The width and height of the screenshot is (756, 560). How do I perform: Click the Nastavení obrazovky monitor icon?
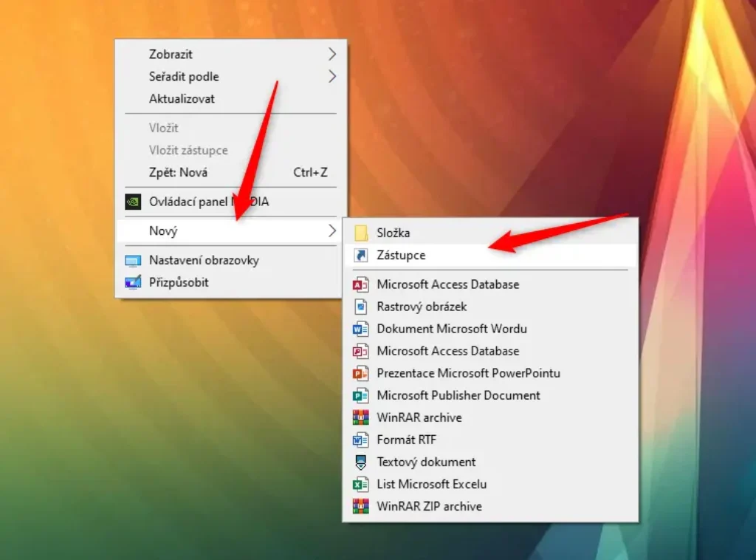(133, 261)
